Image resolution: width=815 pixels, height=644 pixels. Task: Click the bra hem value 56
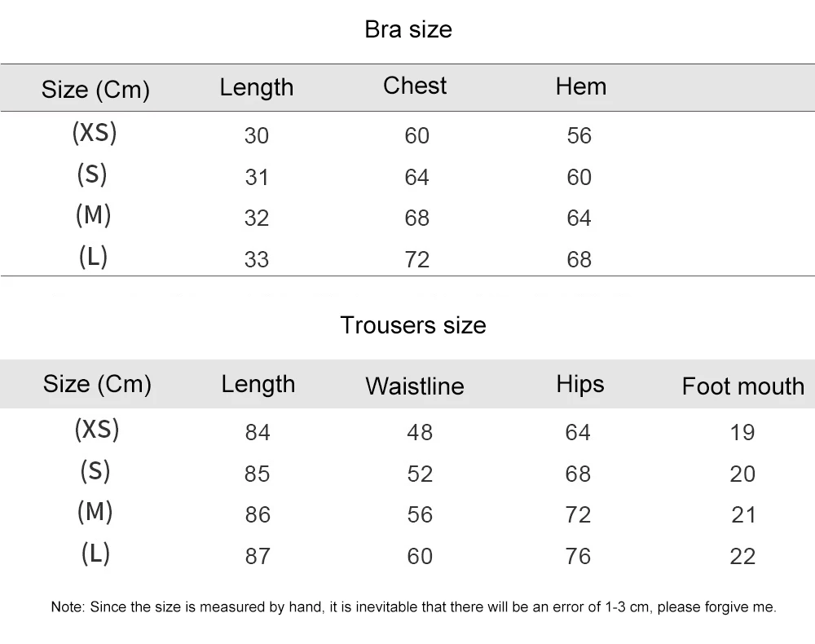point(579,135)
